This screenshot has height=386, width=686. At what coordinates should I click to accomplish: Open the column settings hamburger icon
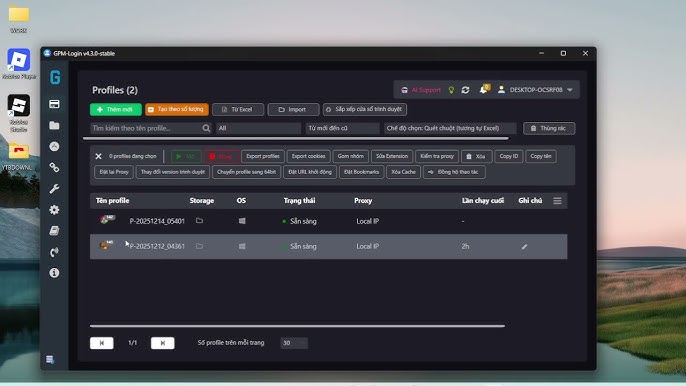557,201
